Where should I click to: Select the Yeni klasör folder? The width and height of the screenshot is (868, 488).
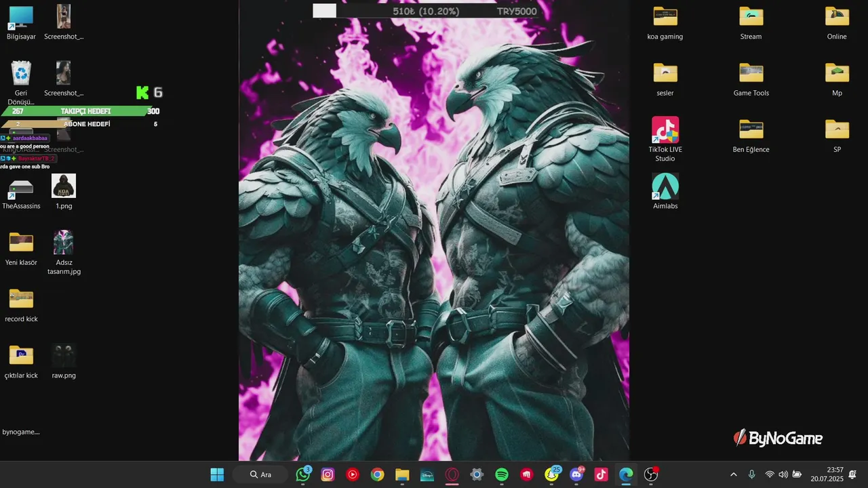21,249
